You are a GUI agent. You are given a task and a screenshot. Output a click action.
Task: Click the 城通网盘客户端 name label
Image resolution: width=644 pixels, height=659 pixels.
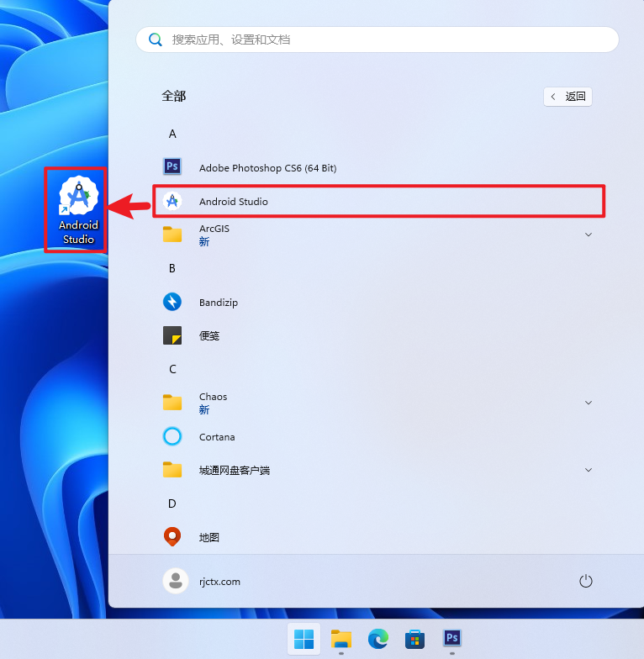point(234,471)
